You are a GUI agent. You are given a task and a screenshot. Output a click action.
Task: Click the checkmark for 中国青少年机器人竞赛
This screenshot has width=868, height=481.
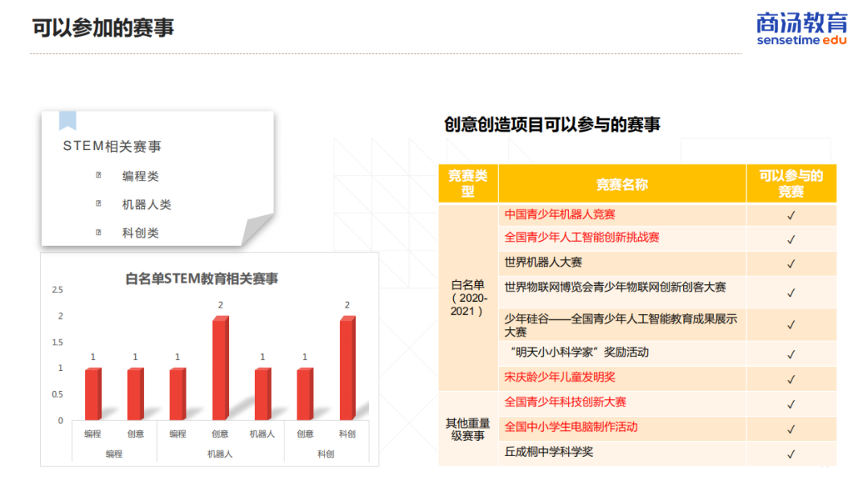pos(791,215)
